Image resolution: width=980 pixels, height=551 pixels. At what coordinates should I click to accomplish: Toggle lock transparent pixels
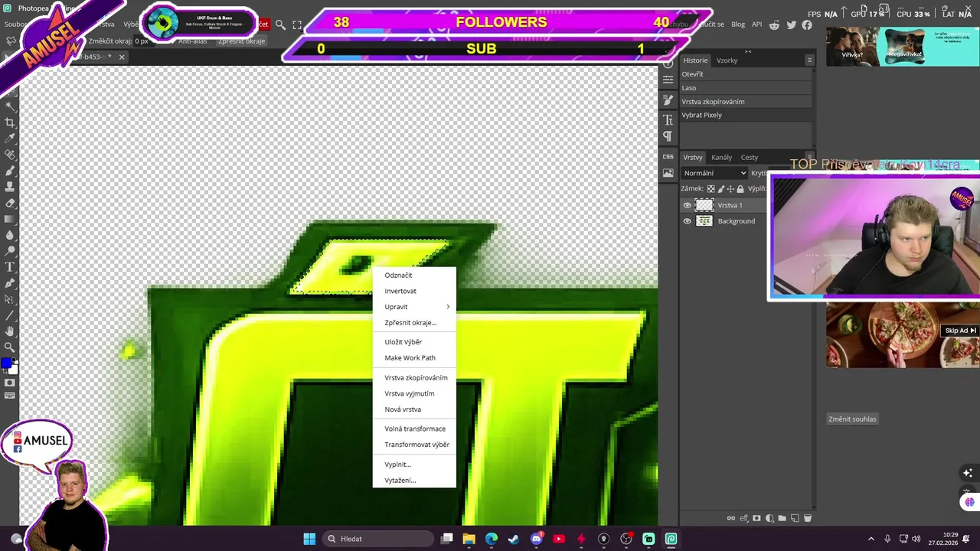pyautogui.click(x=710, y=188)
